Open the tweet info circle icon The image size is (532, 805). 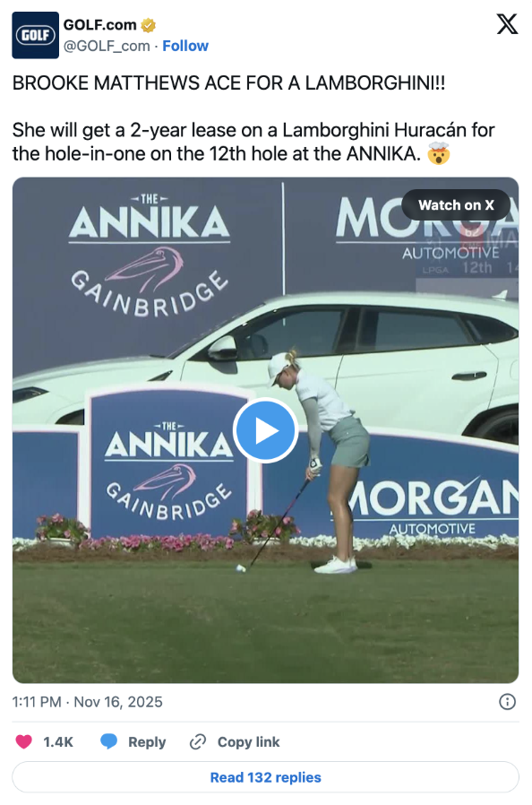click(508, 702)
